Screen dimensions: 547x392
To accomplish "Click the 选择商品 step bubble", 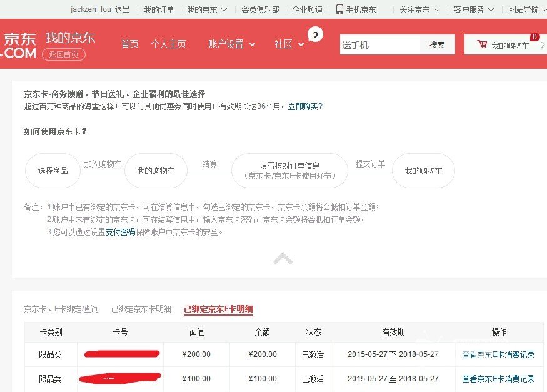I will pyautogui.click(x=53, y=171).
